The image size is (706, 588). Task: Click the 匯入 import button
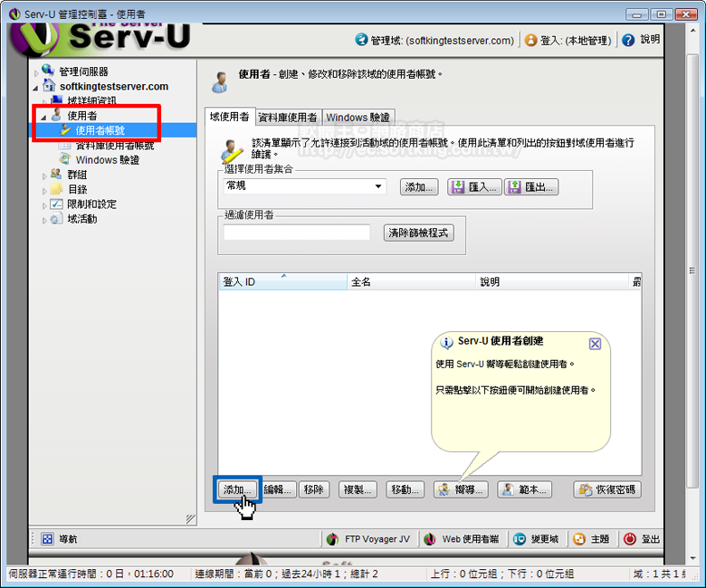coord(473,187)
